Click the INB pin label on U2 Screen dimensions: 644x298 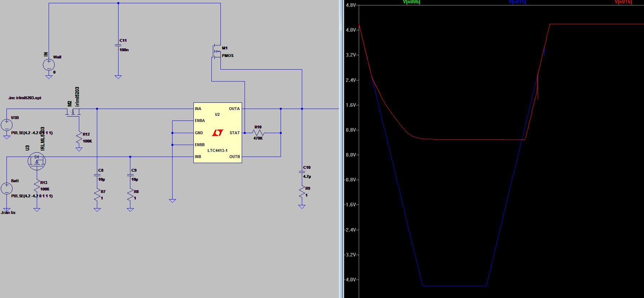pos(198,157)
